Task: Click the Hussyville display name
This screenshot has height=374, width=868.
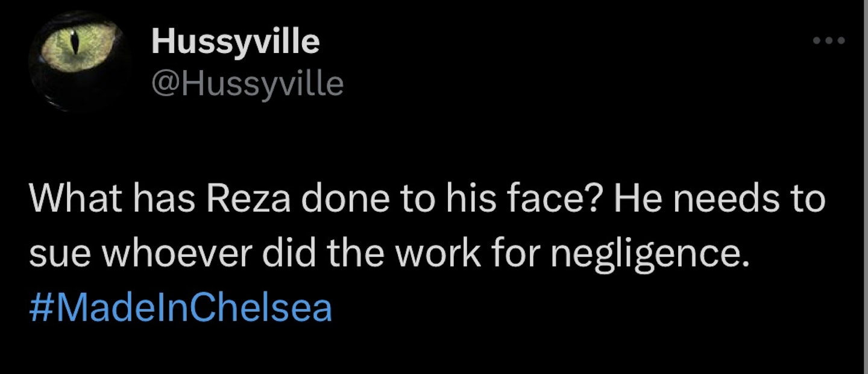Action: [x=235, y=42]
